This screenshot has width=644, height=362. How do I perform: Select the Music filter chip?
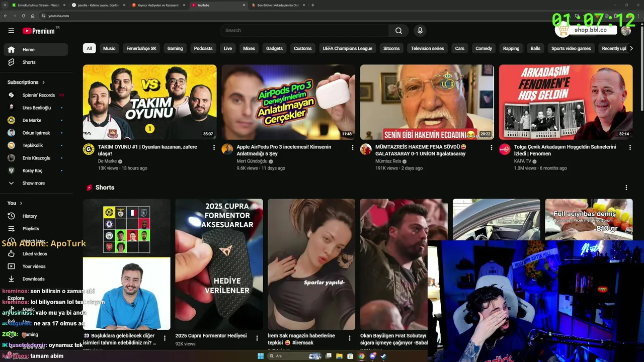tap(109, 48)
